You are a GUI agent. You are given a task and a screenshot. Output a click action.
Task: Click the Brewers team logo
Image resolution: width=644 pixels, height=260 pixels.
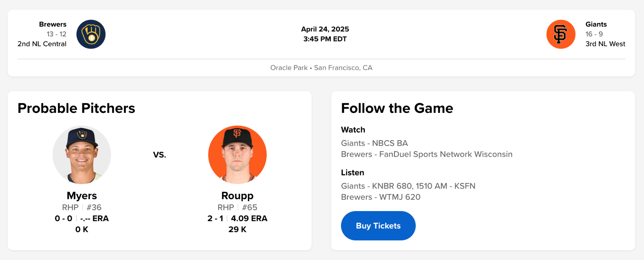pos(91,34)
